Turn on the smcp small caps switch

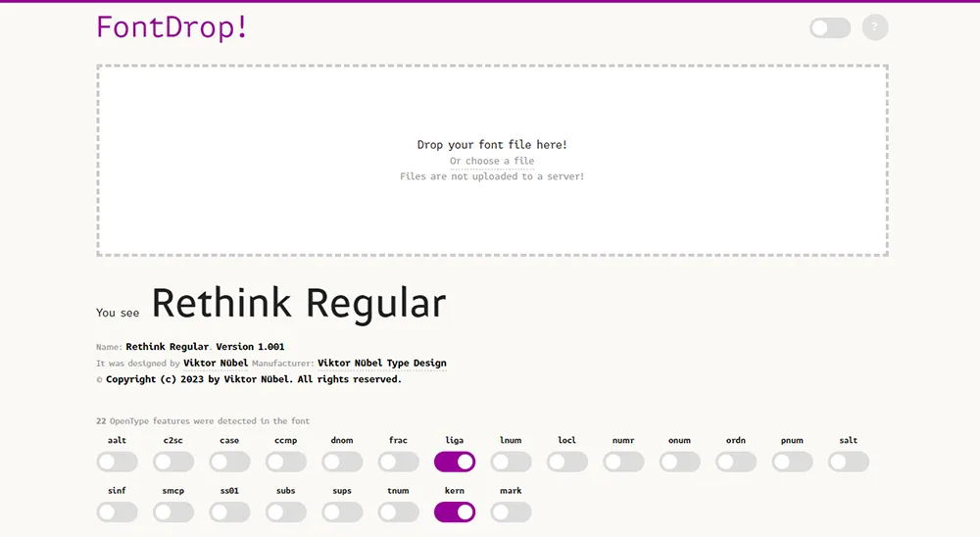[x=173, y=512]
